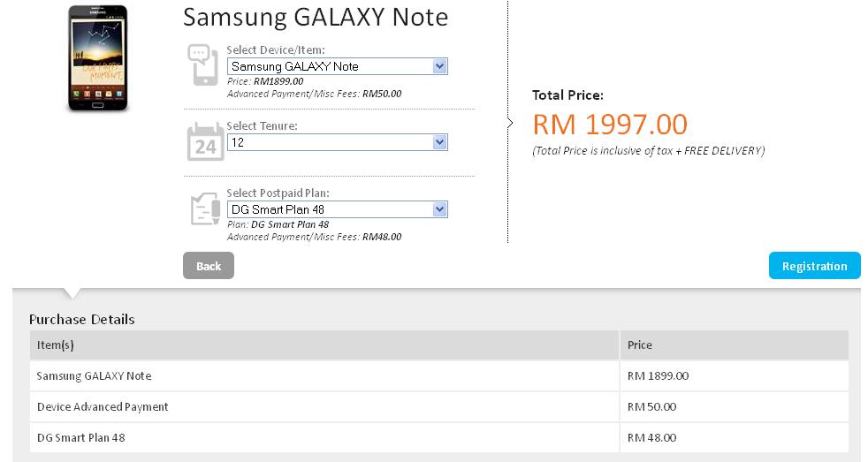Click the Back button
The image size is (868, 462).
click(209, 266)
